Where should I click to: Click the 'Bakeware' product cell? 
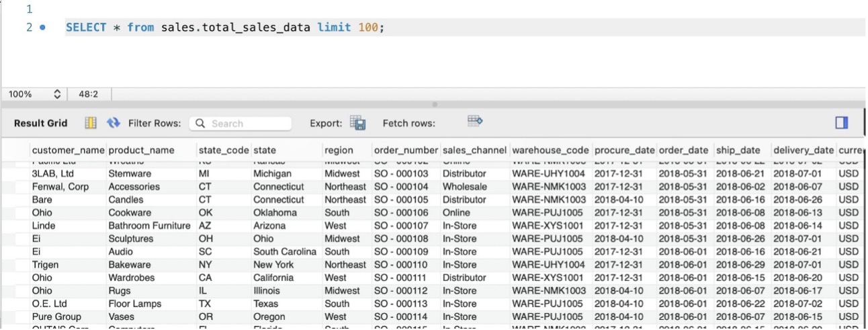[x=130, y=265]
